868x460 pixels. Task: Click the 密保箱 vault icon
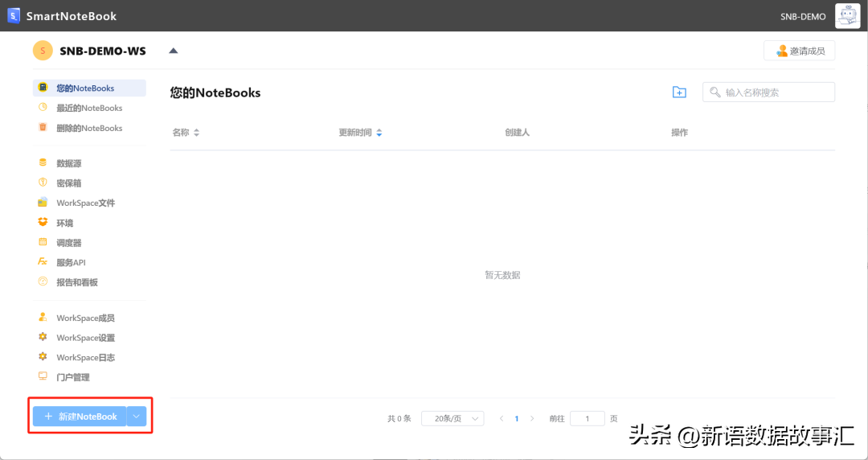pos(43,183)
